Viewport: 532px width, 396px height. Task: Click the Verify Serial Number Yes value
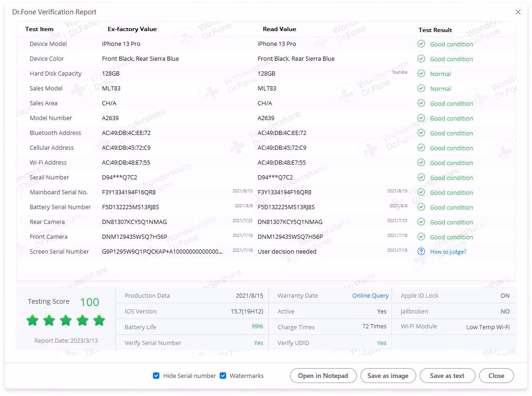point(259,343)
